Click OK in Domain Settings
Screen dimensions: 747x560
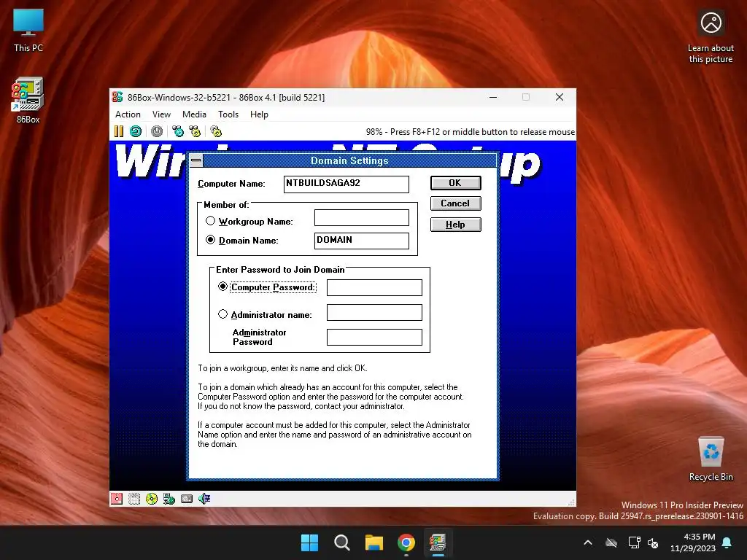pos(455,183)
